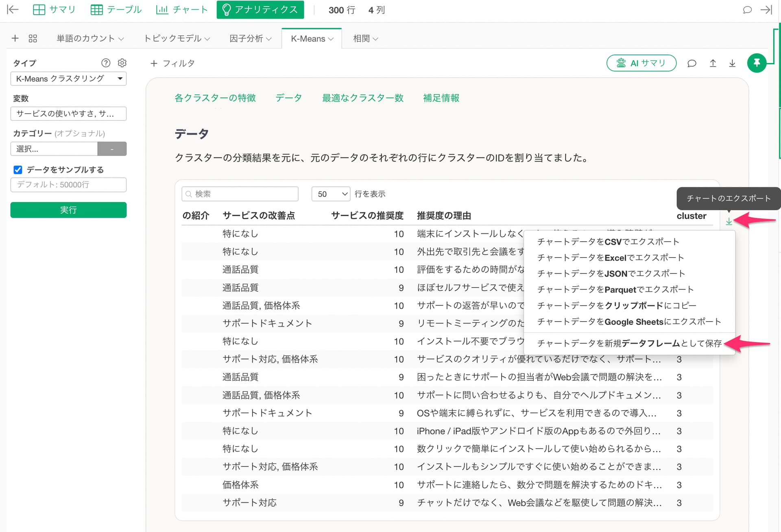Click 4 列 column count label

coord(377,10)
